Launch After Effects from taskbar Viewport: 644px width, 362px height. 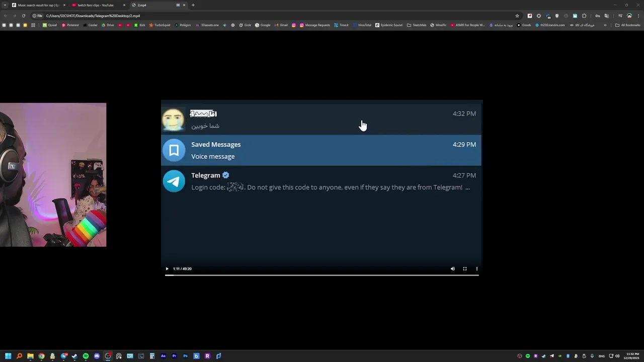pos(163,356)
